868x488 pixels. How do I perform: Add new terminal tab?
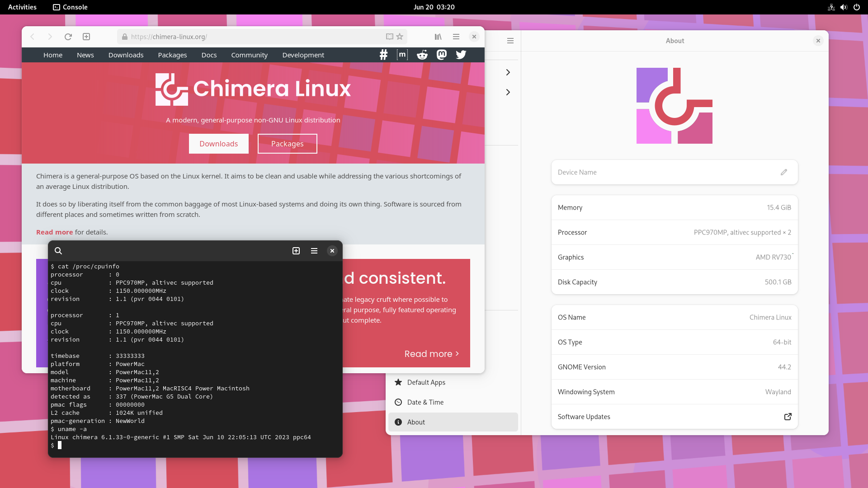coord(296,251)
